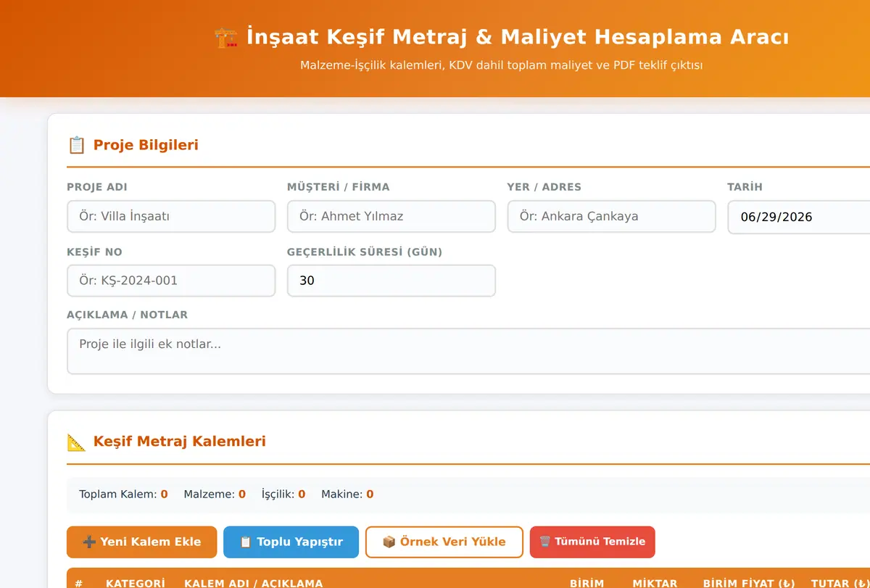
Task: Add a new item with Yeni Kalem Ekle
Action: [141, 542]
